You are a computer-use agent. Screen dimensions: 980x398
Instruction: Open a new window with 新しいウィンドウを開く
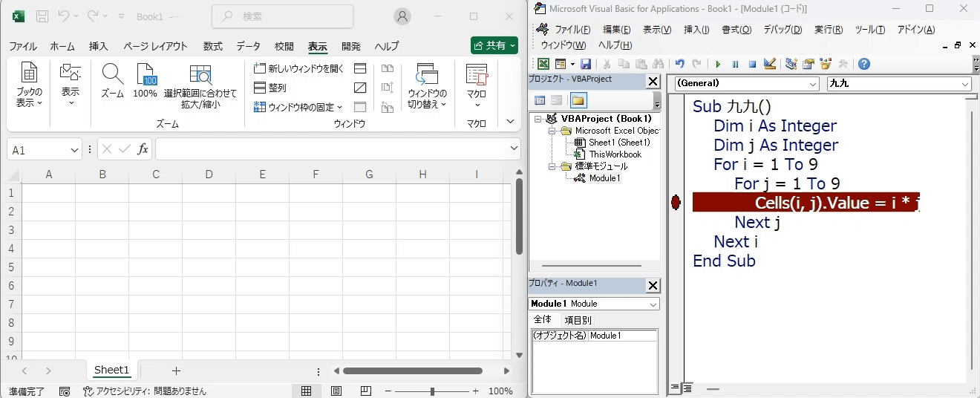(298, 68)
